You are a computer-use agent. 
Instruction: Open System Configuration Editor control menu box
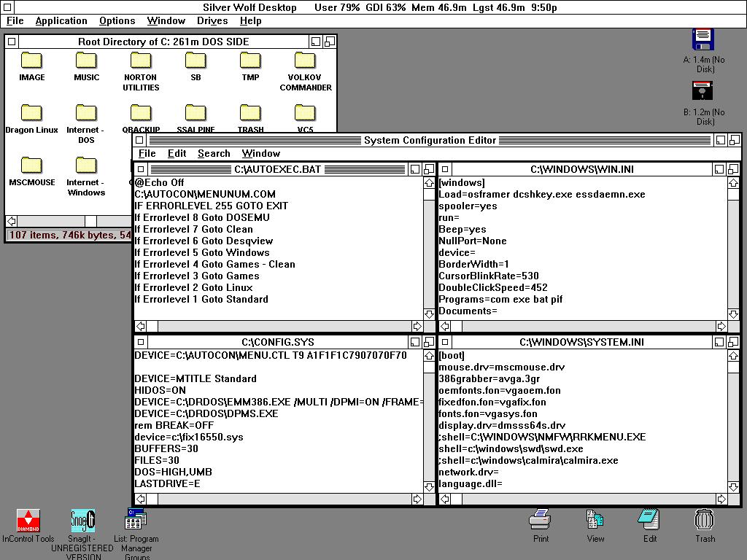(139, 140)
